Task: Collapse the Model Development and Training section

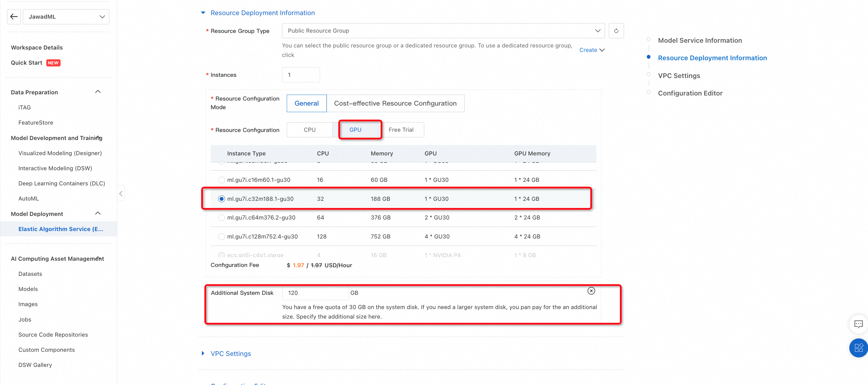Action: tap(98, 138)
